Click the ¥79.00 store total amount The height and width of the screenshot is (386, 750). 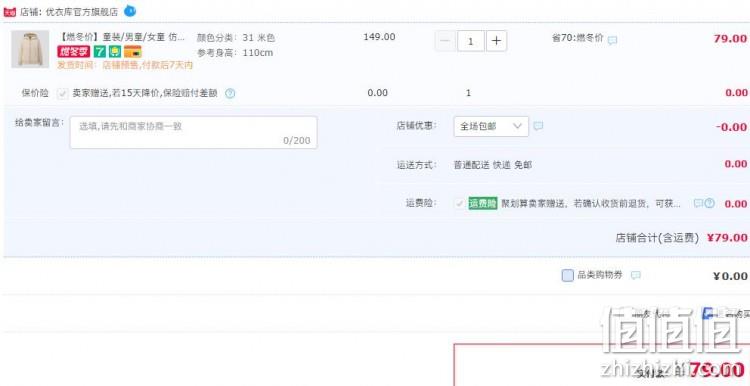coord(727,238)
